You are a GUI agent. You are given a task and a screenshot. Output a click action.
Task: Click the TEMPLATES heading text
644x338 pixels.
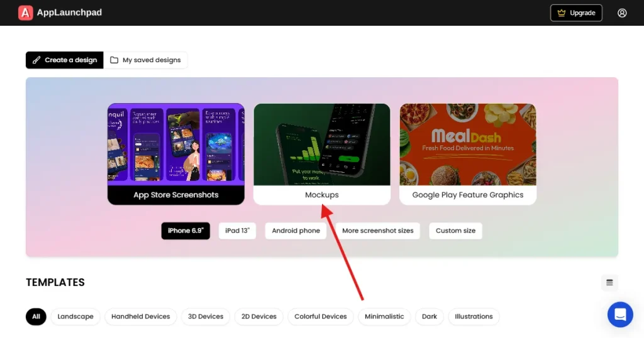55,282
